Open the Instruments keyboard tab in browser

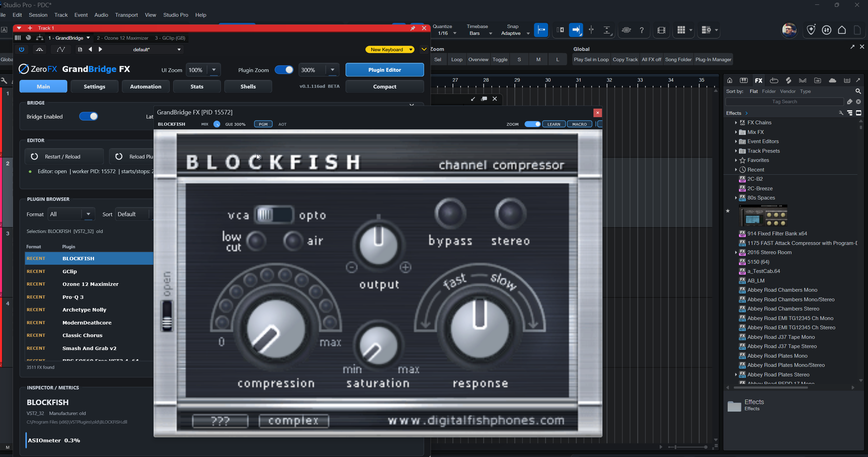coord(744,80)
